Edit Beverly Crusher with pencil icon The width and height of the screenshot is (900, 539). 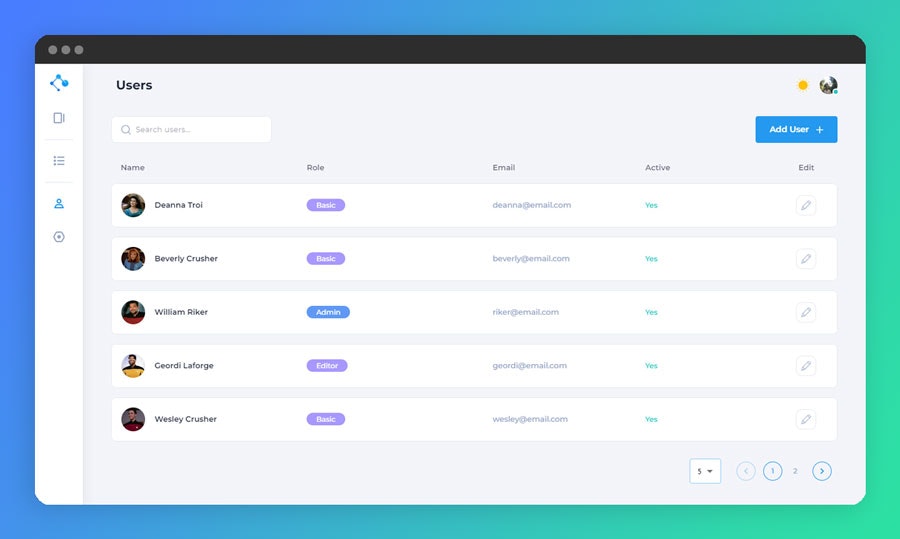tap(806, 259)
